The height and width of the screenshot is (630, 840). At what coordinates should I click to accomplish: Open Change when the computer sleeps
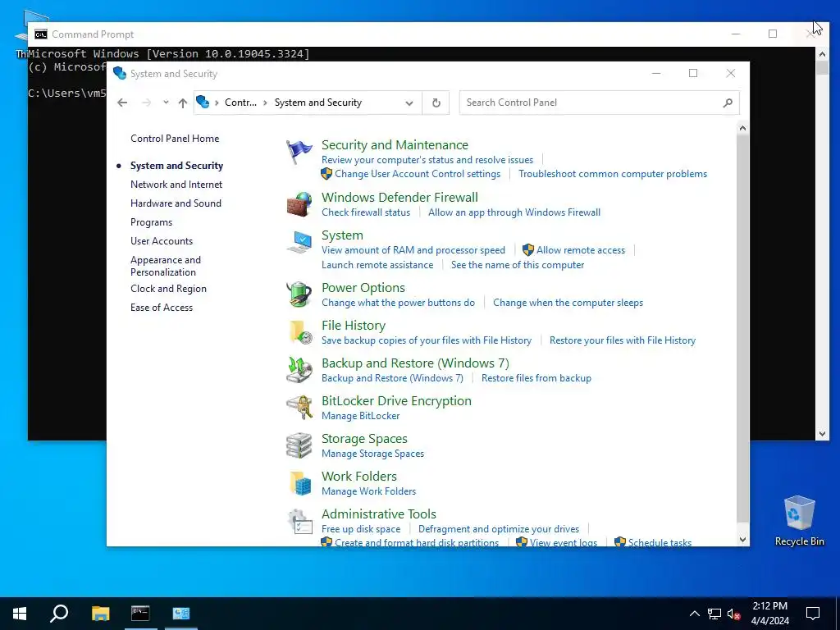pos(568,302)
